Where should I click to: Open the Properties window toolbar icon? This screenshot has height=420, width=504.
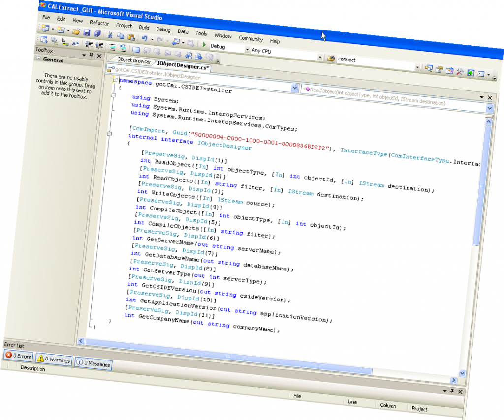point(439,69)
